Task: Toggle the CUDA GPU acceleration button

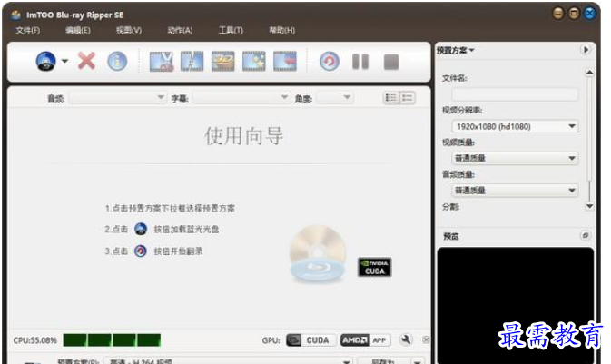Action: pyautogui.click(x=312, y=340)
